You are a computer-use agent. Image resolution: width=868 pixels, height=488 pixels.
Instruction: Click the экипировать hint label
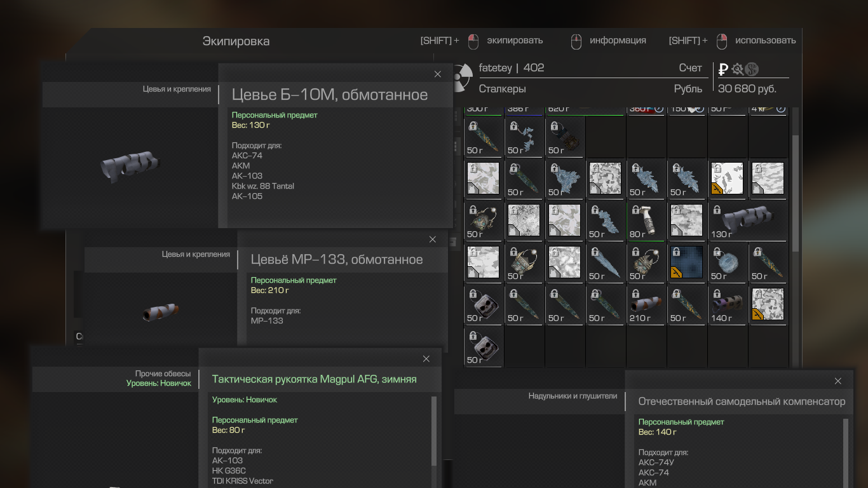(x=515, y=41)
